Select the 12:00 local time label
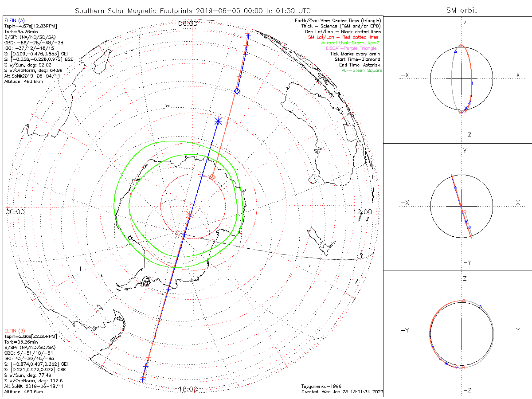 (x=362, y=212)
